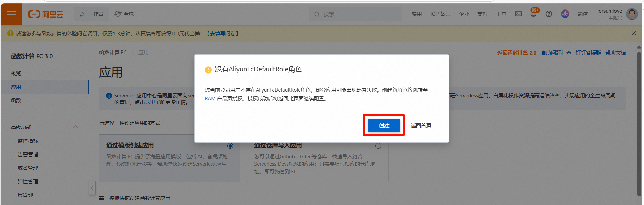
Task: Select 应用 in the sidebar
Action: pos(44,87)
